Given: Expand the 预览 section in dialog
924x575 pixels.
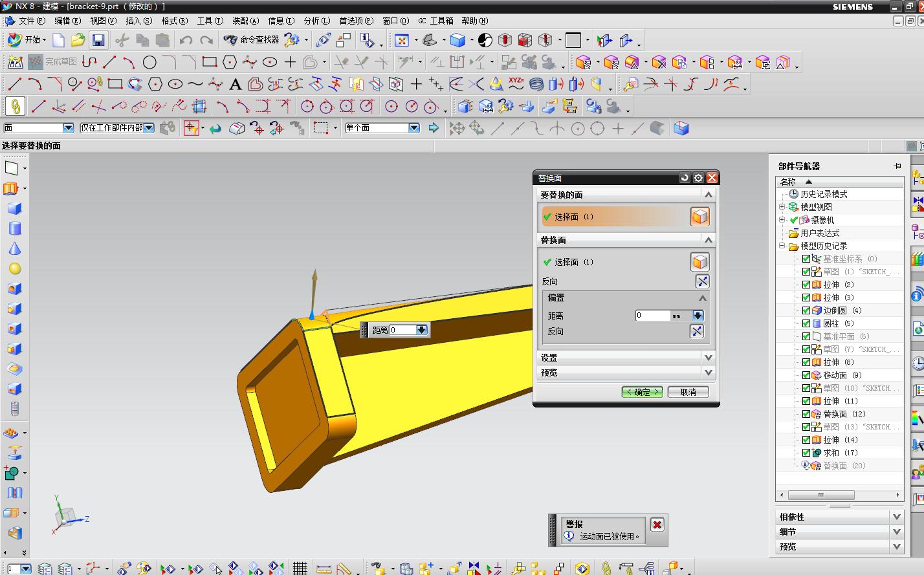Looking at the screenshot, I should pyautogui.click(x=708, y=373).
